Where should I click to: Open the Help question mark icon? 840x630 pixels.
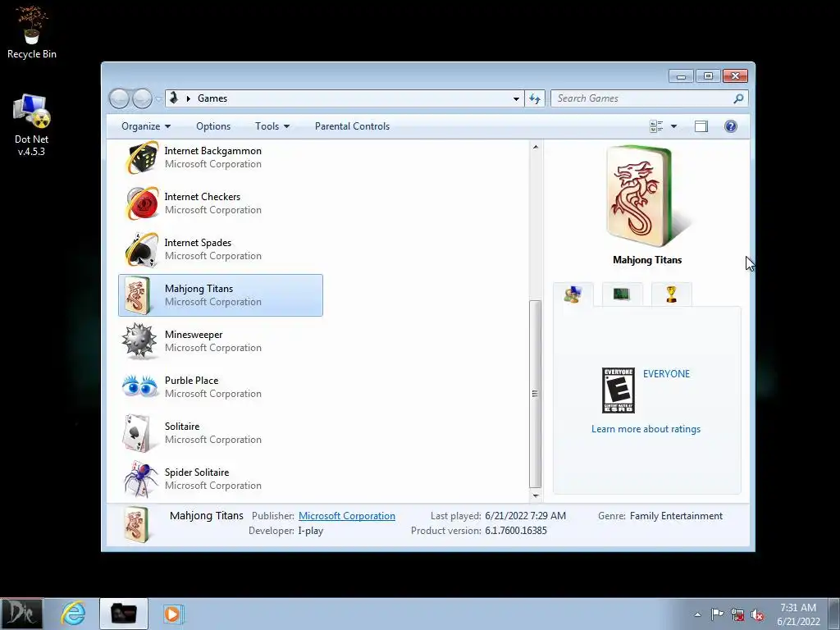pyautogui.click(x=731, y=126)
